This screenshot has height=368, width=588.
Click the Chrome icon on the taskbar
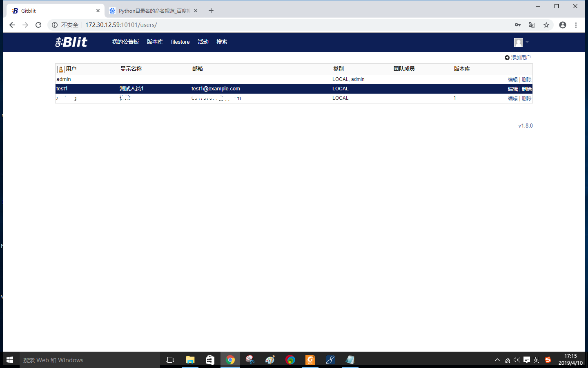tap(230, 360)
